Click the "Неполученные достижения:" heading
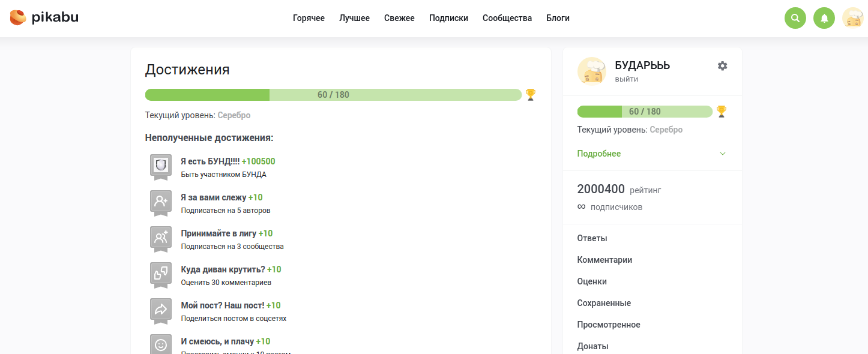Viewport: 868px width, 354px height. pyautogui.click(x=209, y=138)
